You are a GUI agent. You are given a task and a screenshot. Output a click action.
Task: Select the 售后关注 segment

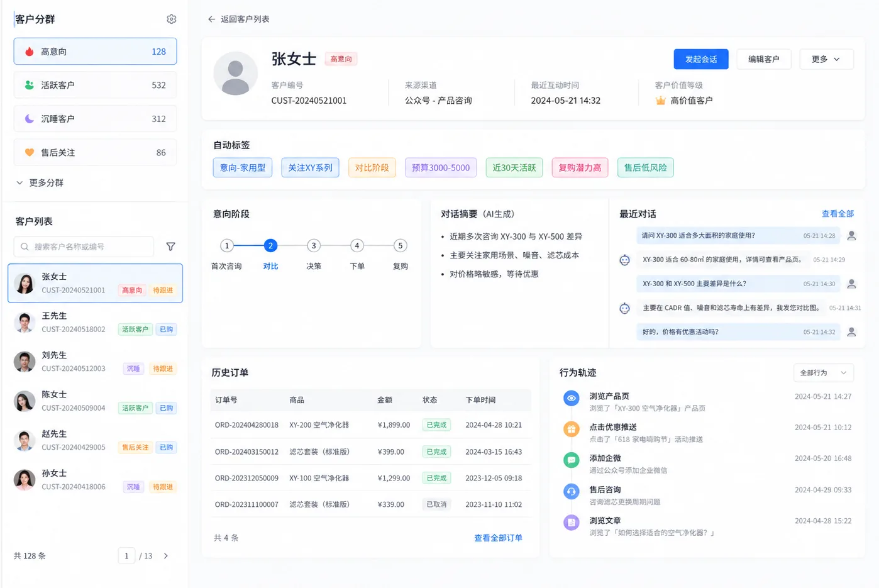[95, 152]
